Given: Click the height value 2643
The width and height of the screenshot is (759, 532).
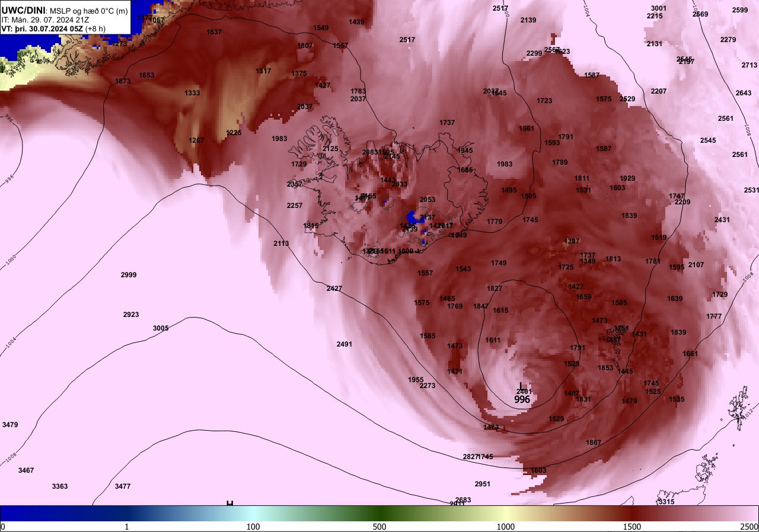Looking at the screenshot, I should (744, 93).
